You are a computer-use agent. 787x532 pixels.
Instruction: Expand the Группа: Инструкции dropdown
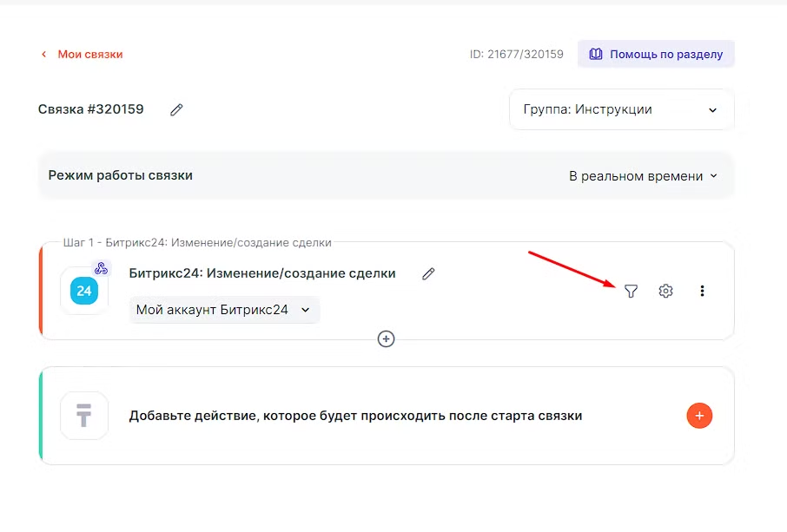(x=621, y=110)
